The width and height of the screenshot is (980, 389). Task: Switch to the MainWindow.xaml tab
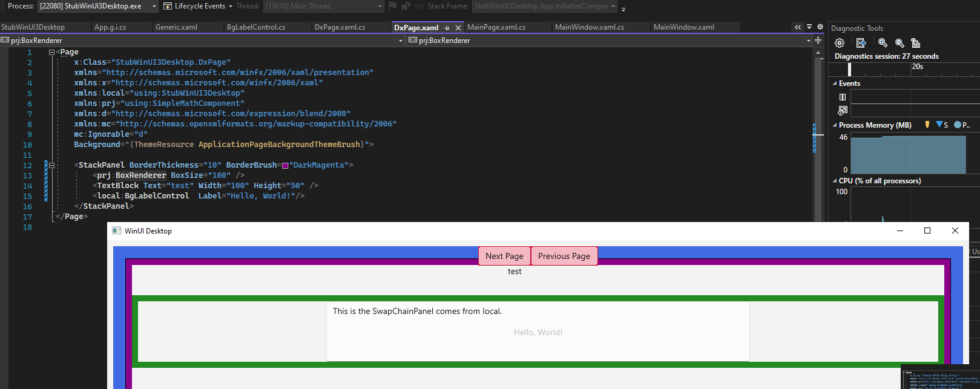click(x=694, y=27)
